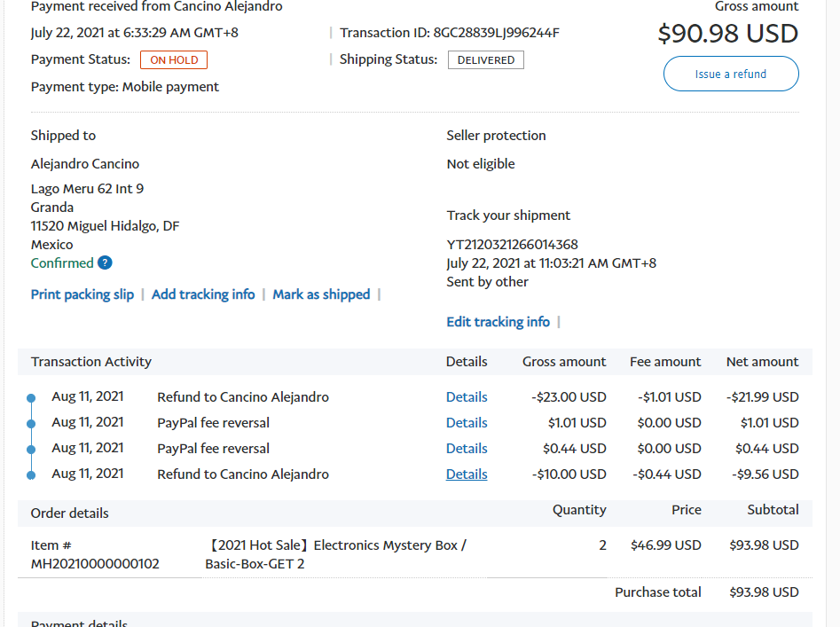This screenshot has width=840, height=627.
Task: View Details for the -$23.00 refund
Action: [x=467, y=397]
